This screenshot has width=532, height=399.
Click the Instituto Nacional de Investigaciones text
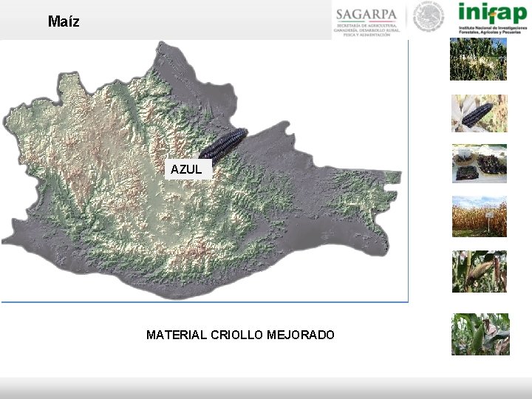click(x=493, y=30)
